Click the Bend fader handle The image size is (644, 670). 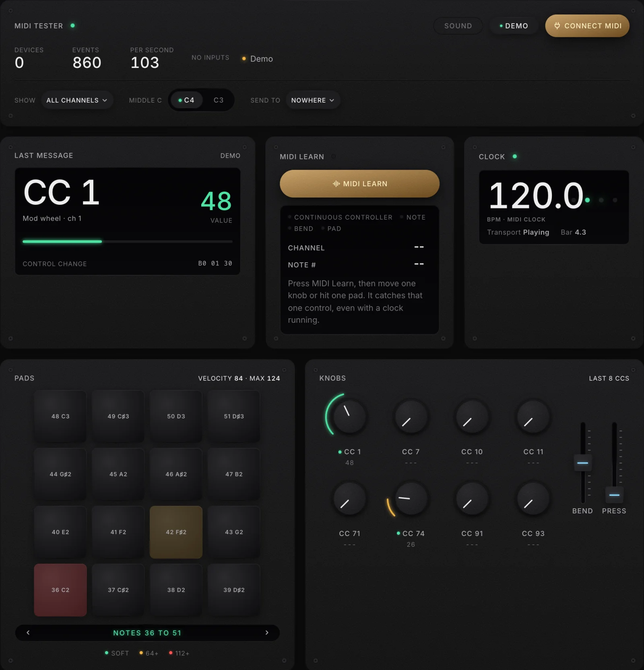tap(582, 463)
